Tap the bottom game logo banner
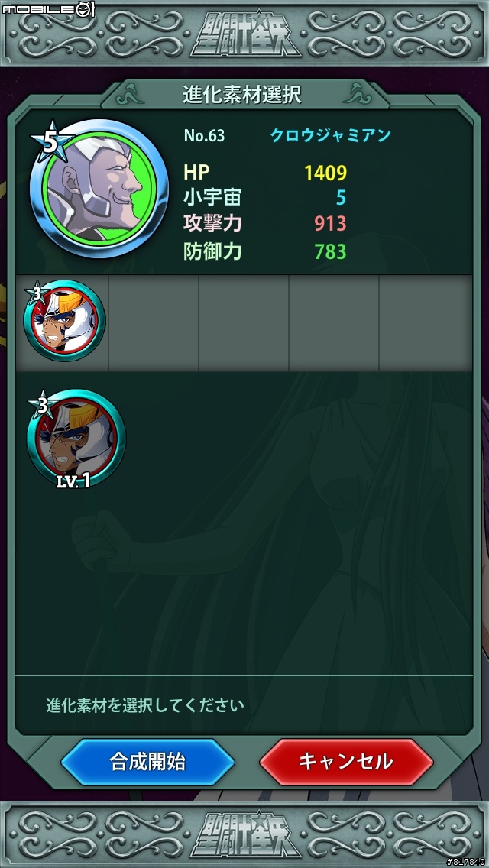The height and width of the screenshot is (868, 489). pyautogui.click(x=244, y=834)
